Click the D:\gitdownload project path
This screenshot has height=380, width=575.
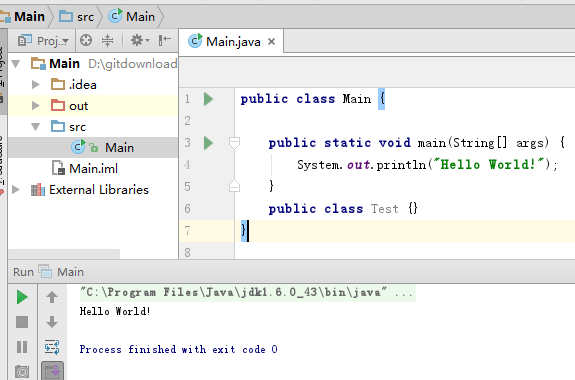coord(133,64)
